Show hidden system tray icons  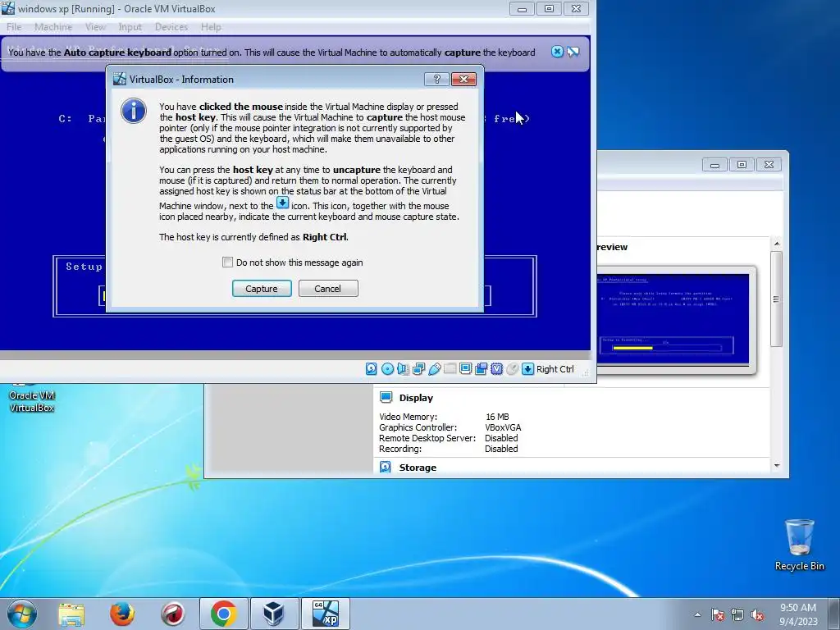pos(697,614)
